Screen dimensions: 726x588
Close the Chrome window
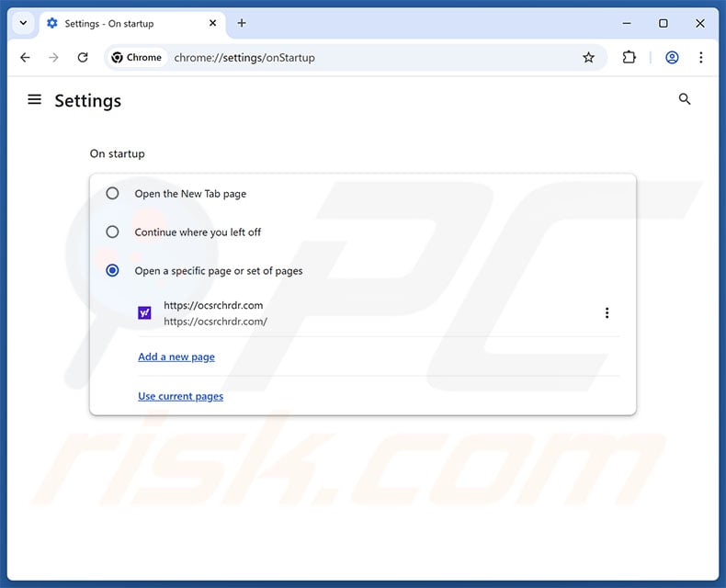click(x=699, y=23)
